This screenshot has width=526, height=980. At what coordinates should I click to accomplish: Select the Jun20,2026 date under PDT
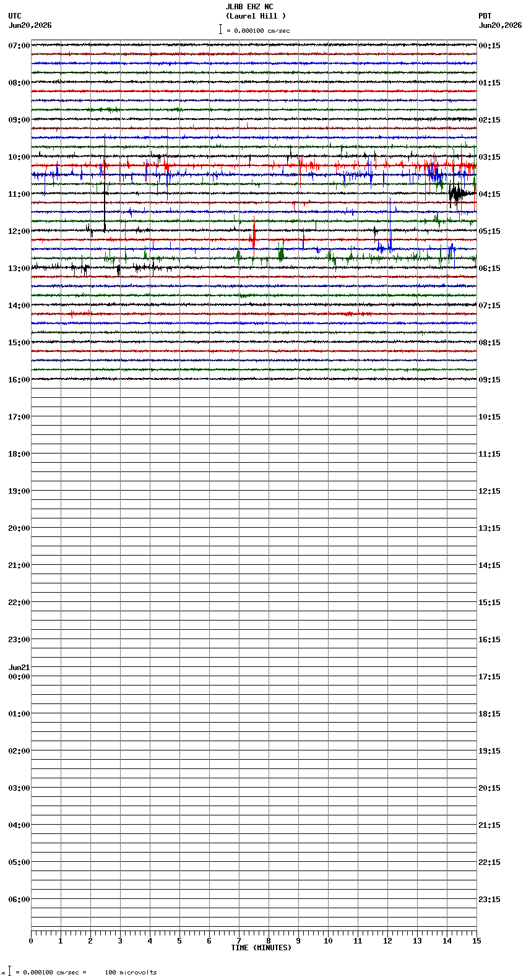[x=500, y=25]
